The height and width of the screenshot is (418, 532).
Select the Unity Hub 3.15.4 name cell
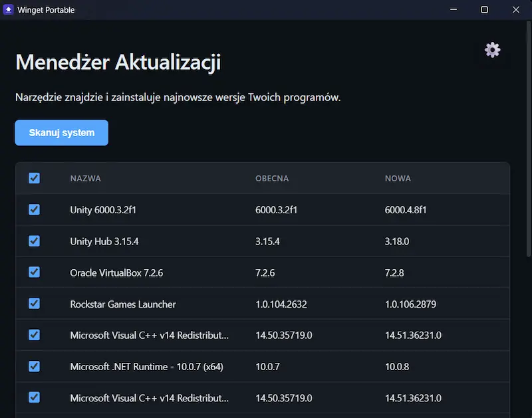104,241
